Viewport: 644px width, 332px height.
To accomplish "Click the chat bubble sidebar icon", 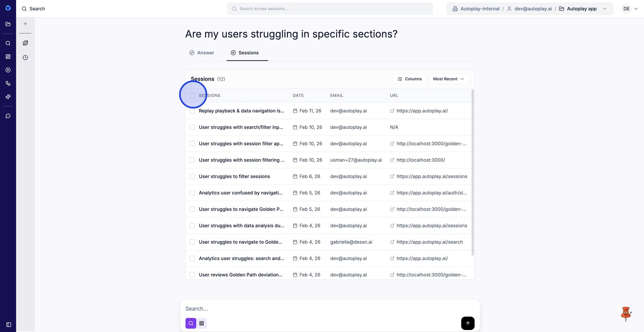I will (x=8, y=116).
